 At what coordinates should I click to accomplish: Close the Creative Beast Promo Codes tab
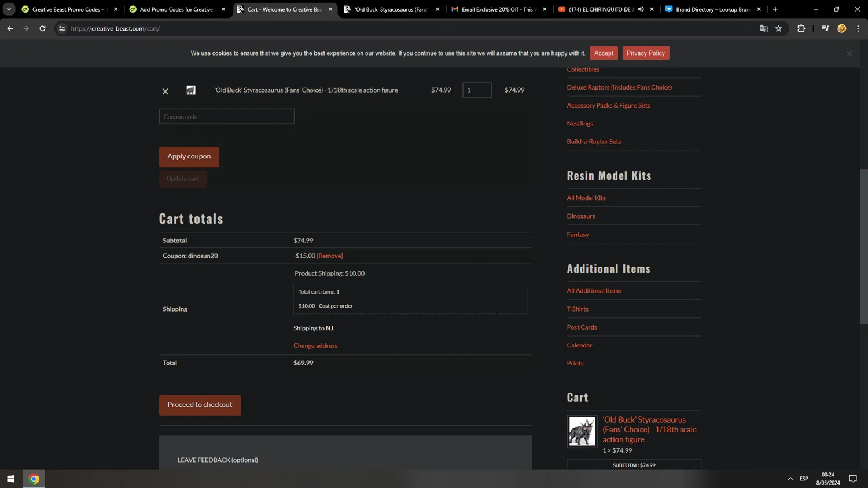pos(116,9)
